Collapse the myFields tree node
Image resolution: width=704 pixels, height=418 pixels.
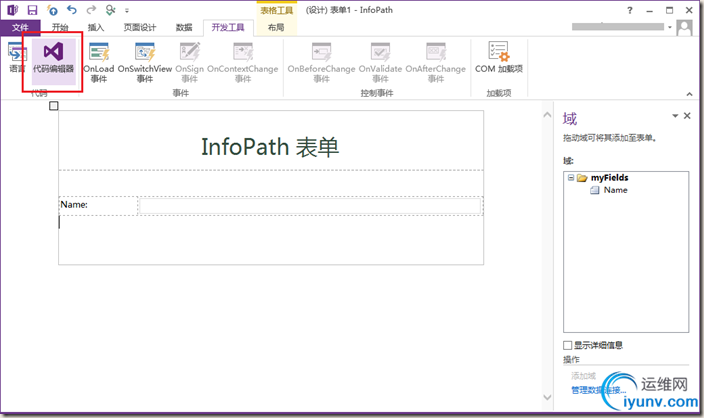click(x=571, y=177)
